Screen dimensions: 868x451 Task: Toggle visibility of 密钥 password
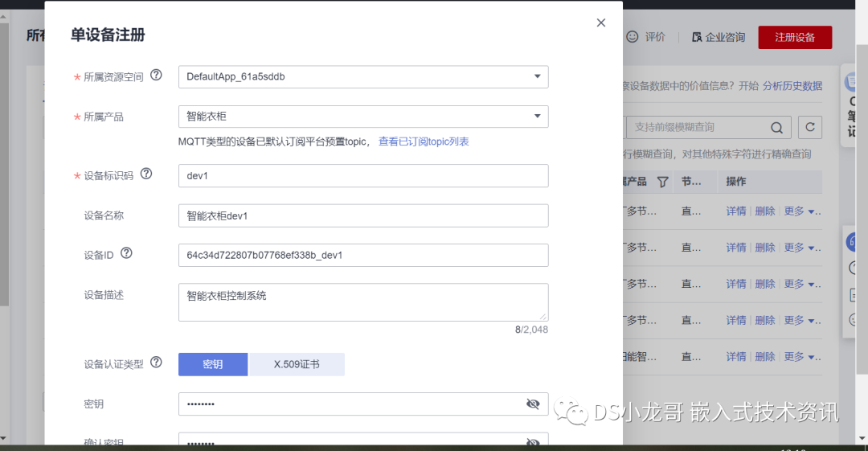pos(533,404)
